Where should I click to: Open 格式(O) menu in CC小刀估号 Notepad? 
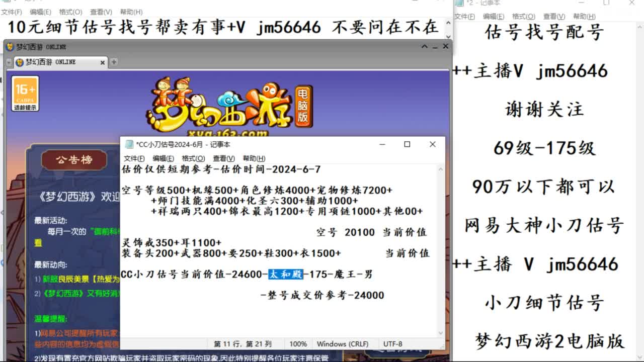[x=193, y=158]
